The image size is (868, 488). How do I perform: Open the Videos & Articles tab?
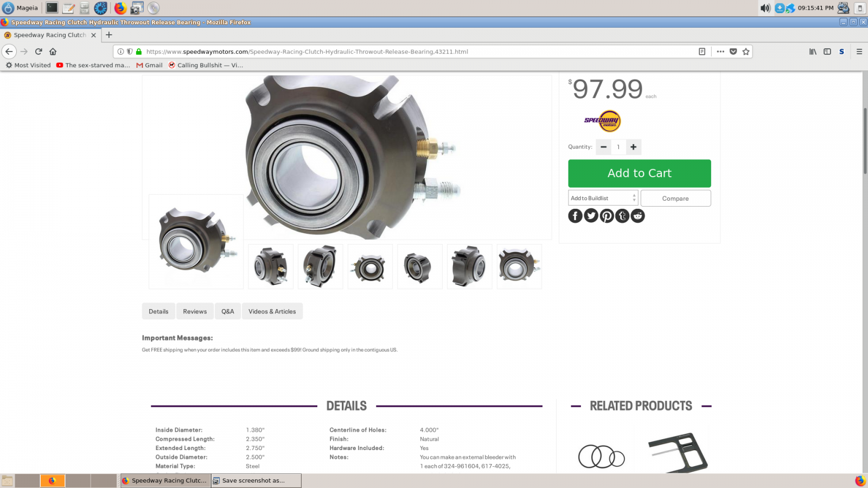tap(272, 311)
